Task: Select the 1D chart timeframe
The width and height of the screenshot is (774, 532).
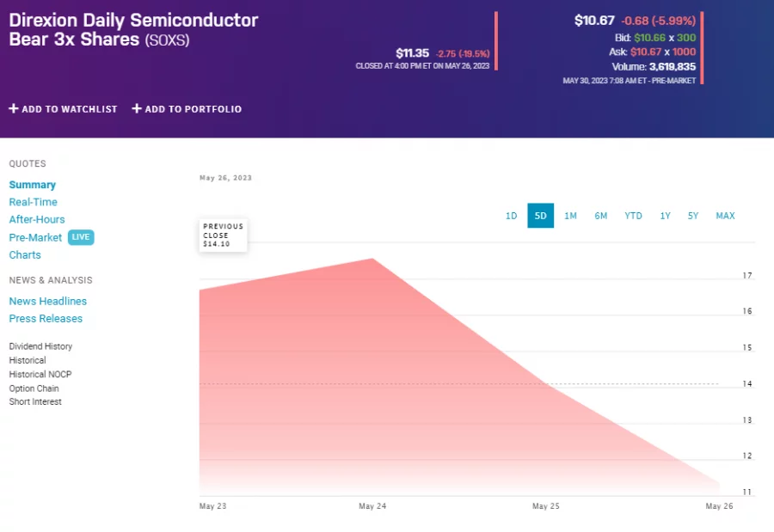Action: 511,216
